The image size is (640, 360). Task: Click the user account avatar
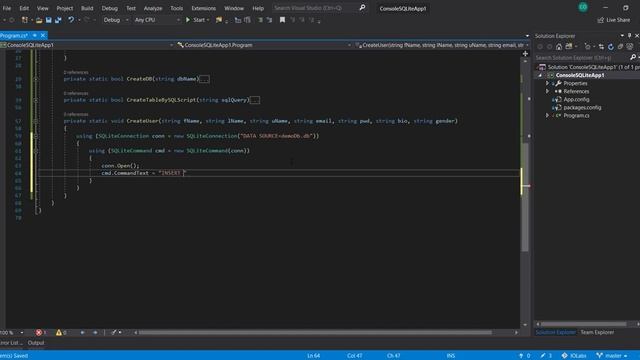point(583,7)
